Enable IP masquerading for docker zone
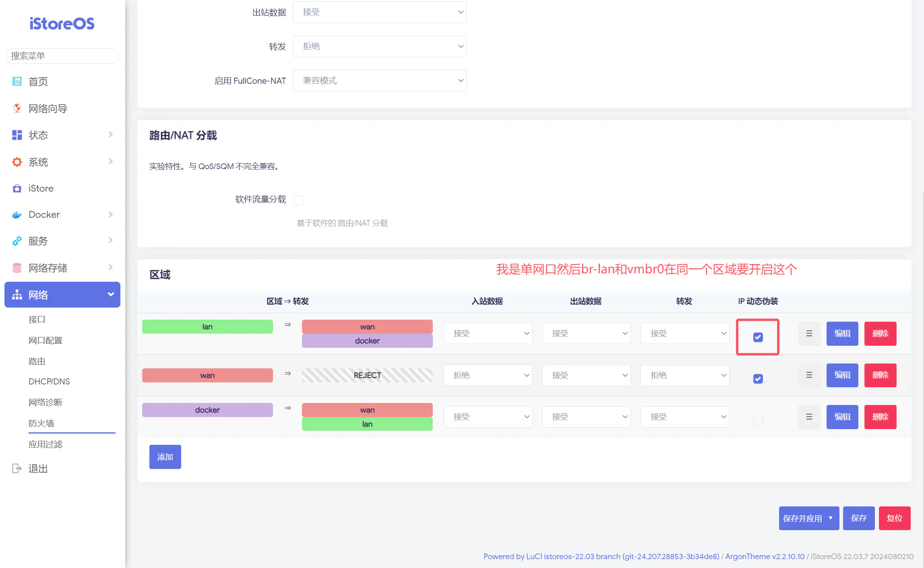The image size is (924, 568). point(758,420)
